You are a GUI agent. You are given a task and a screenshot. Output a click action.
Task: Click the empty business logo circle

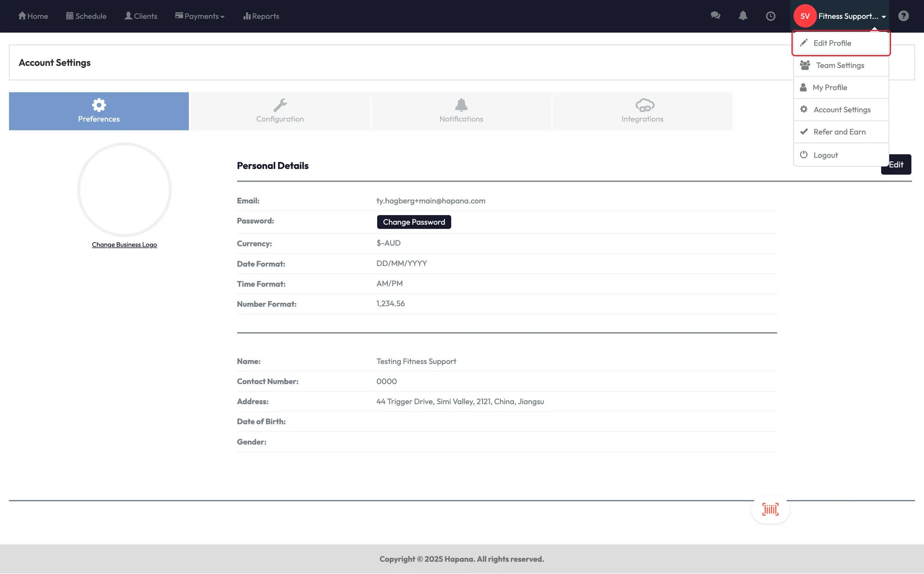coord(124,189)
